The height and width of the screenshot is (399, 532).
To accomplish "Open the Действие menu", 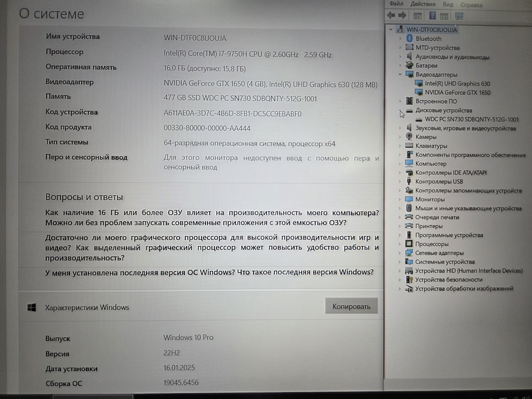I will tap(423, 4).
